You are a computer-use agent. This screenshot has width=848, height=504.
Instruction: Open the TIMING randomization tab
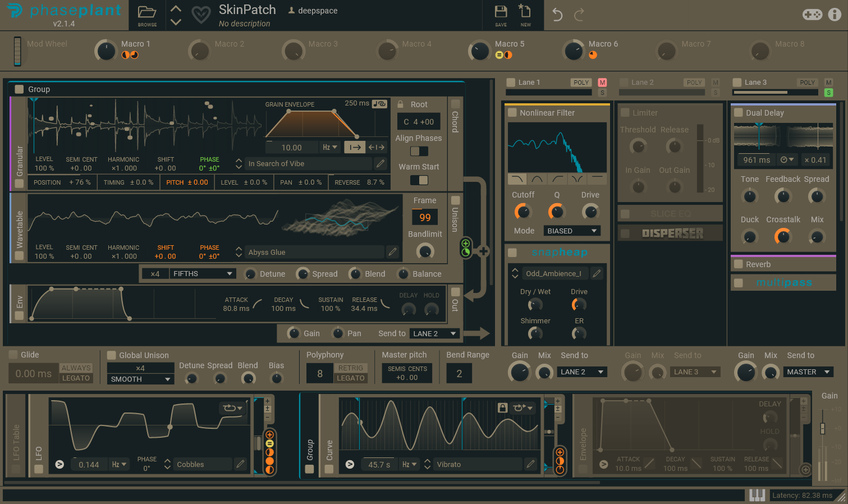point(129,182)
